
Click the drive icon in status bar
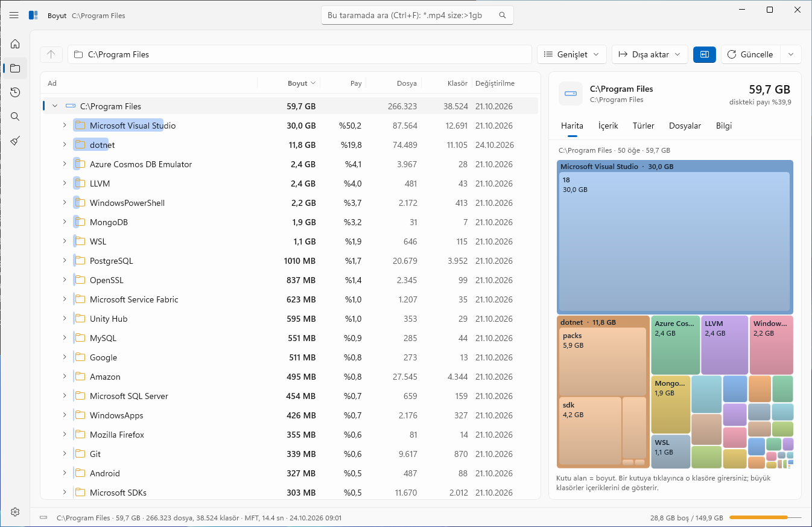click(x=43, y=518)
